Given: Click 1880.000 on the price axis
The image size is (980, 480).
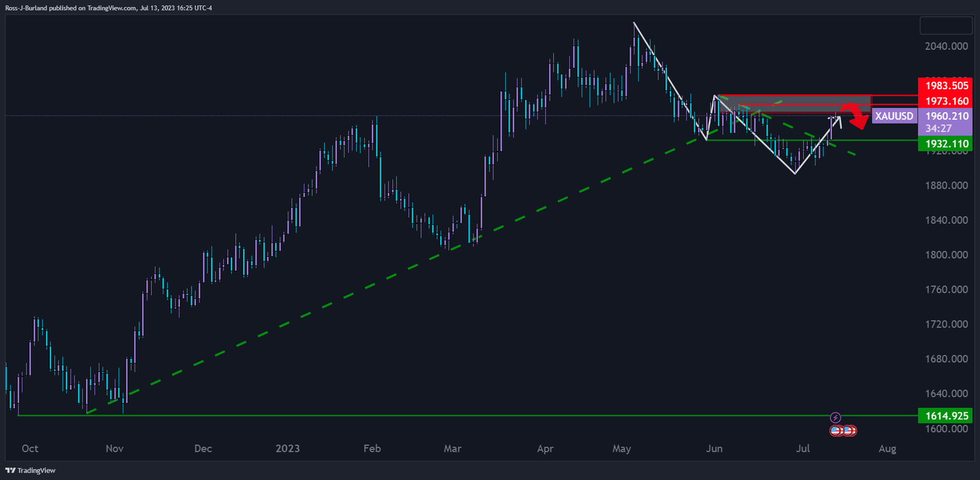Looking at the screenshot, I should (945, 185).
